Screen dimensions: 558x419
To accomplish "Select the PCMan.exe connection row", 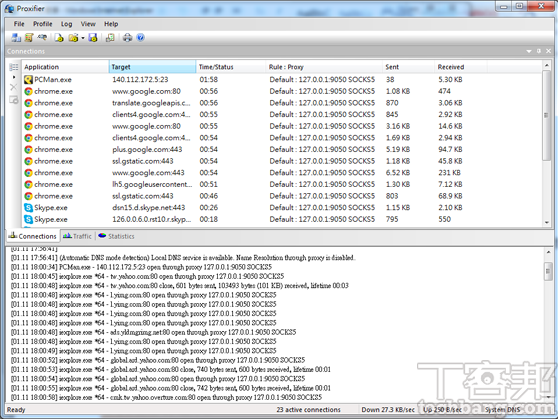I will tap(281, 79).
